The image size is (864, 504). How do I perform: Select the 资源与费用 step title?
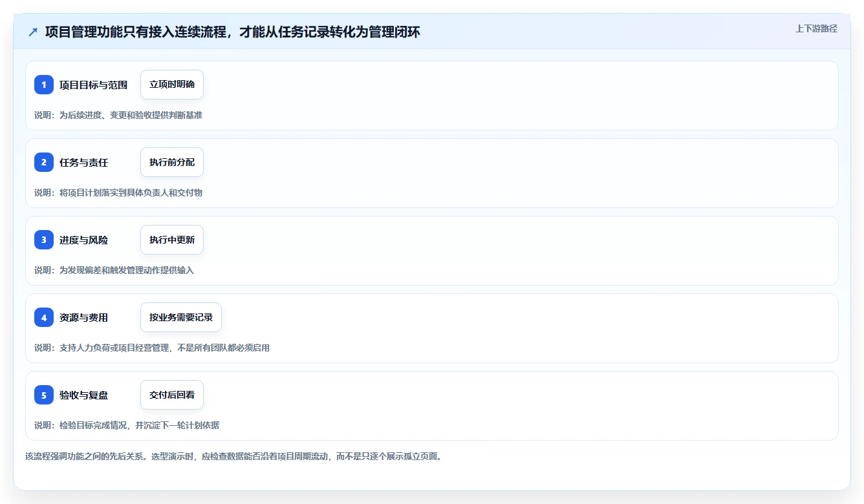[x=83, y=317]
